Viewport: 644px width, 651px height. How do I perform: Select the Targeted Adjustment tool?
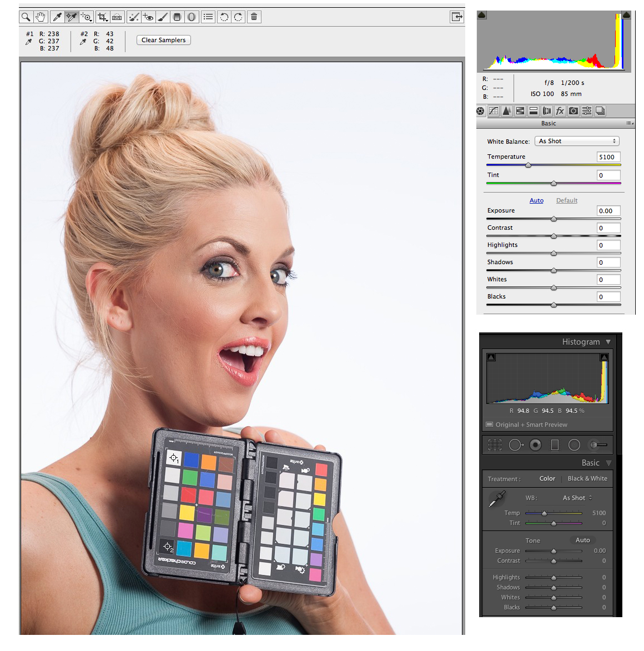pyautogui.click(x=87, y=17)
